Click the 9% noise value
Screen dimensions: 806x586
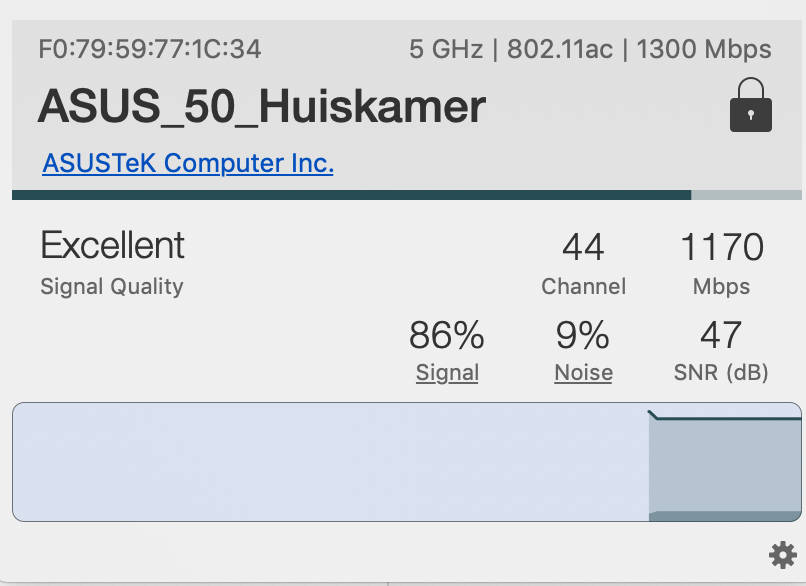pyautogui.click(x=583, y=335)
